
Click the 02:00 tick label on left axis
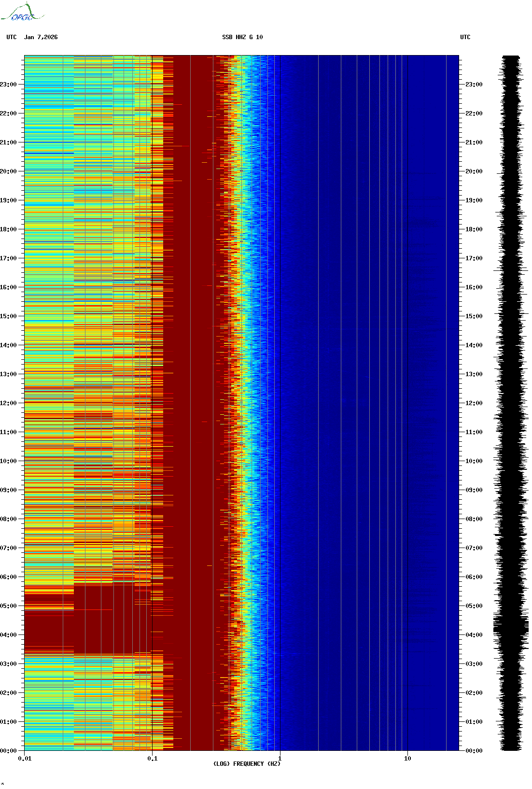pyautogui.click(x=8, y=693)
